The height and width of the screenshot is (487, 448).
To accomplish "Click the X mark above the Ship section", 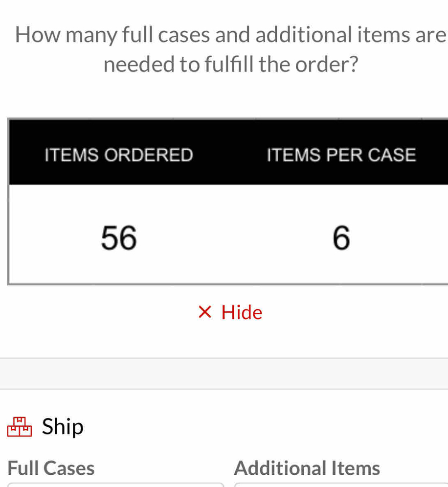I will point(204,312).
